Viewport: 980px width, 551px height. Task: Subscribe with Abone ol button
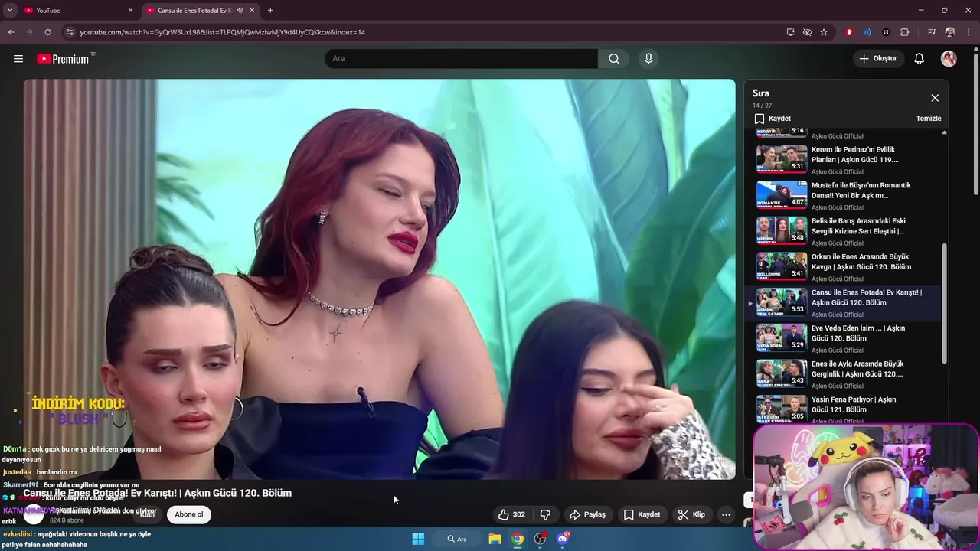(x=189, y=514)
